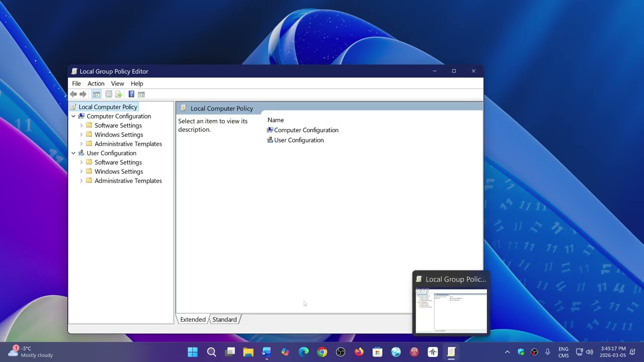The width and height of the screenshot is (644, 362).
Task: Open notifications bell in system tray
Action: [x=632, y=352]
